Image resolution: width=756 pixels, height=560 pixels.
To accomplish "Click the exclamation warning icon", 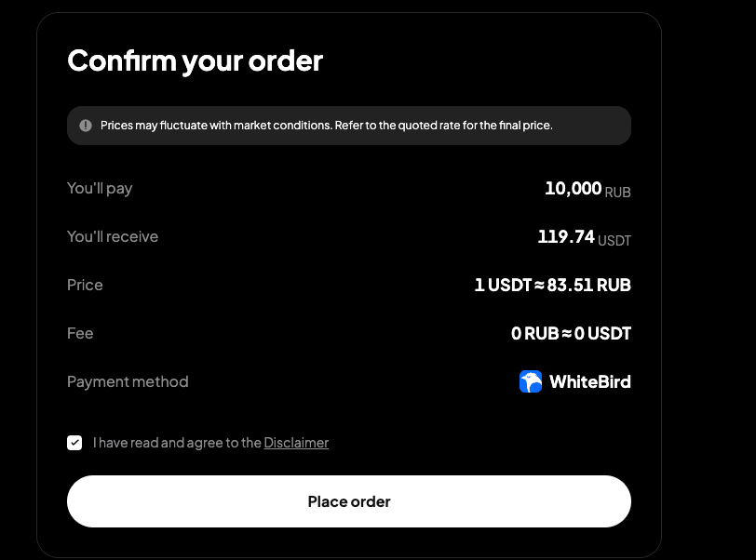I will [86, 126].
